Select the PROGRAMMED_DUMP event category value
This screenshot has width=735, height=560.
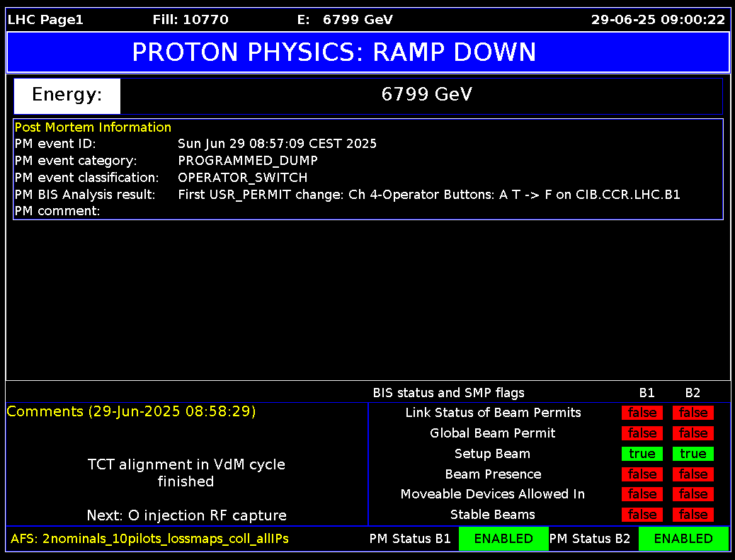pos(248,161)
